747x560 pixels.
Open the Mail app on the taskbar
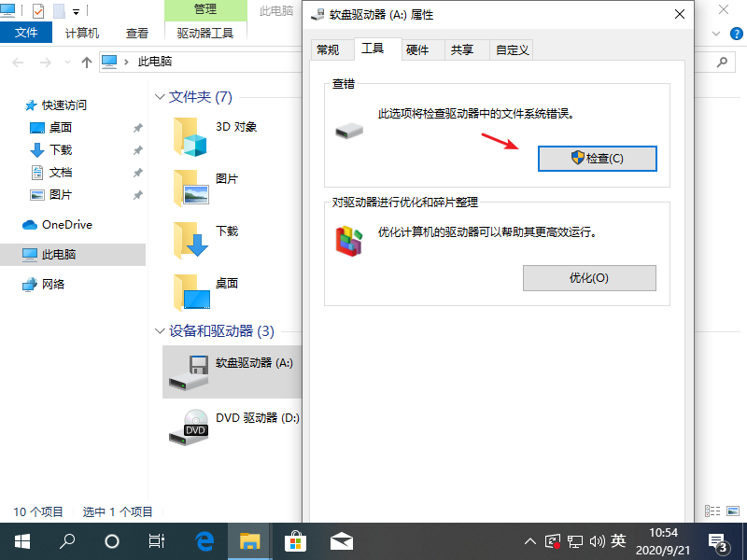340,540
